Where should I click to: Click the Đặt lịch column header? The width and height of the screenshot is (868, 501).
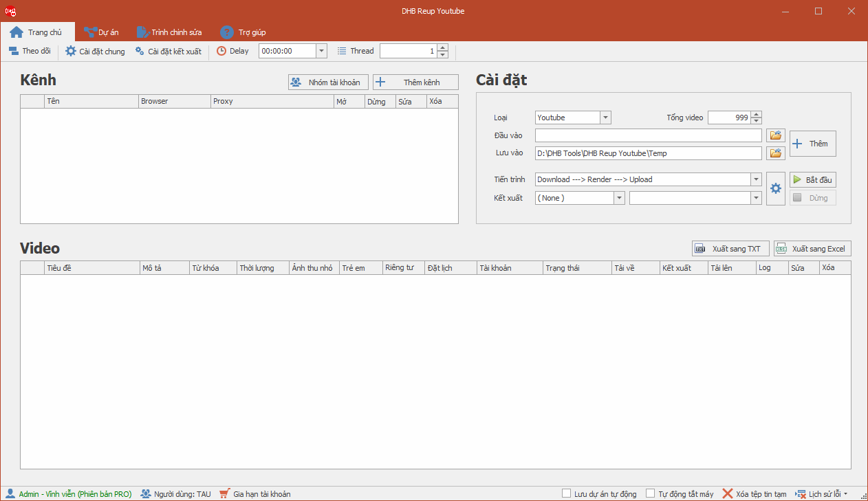click(x=451, y=268)
